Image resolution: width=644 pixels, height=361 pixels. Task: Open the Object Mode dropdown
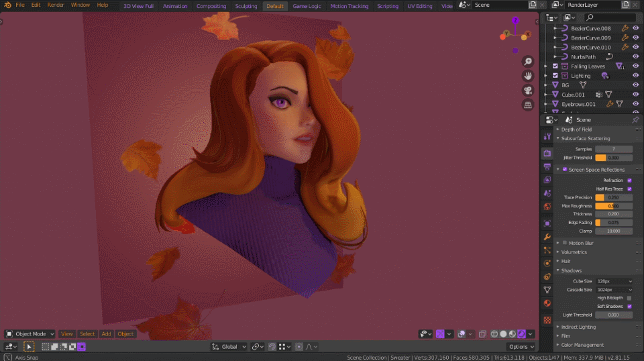30,334
